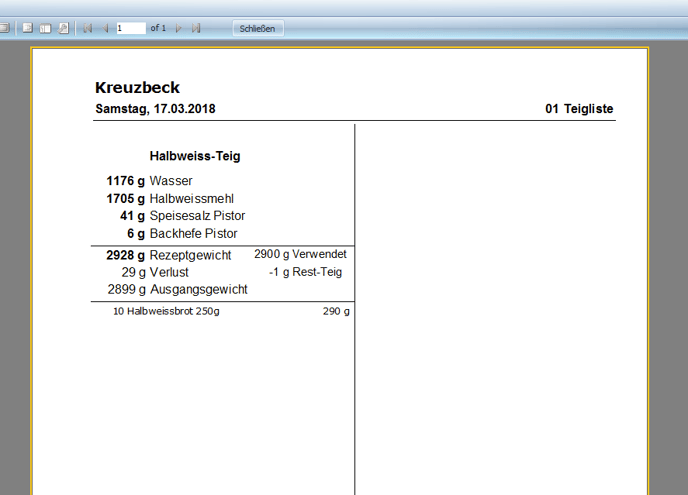Select the '1705 g' amount
This screenshot has width=688, height=495.
(x=125, y=199)
